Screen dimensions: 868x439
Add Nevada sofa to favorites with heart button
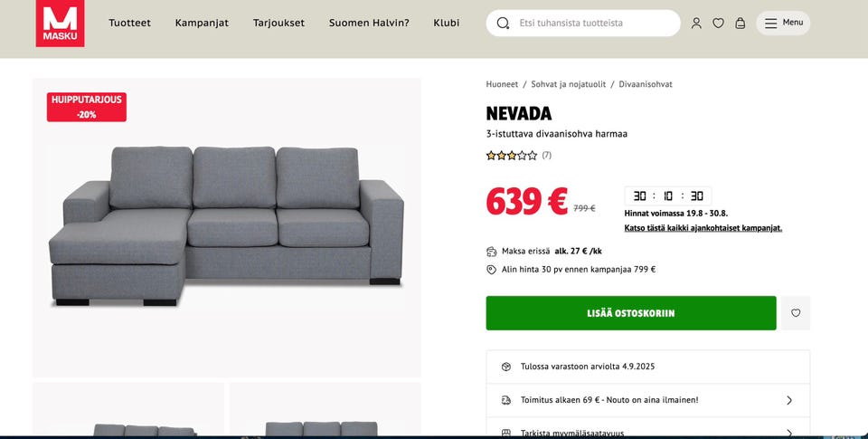click(x=796, y=313)
